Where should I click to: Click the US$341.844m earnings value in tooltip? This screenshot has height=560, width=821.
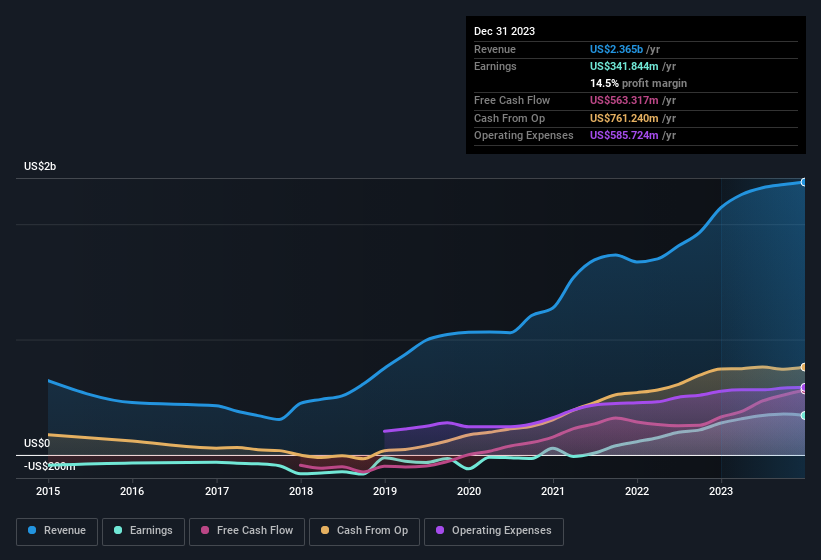tap(626, 66)
